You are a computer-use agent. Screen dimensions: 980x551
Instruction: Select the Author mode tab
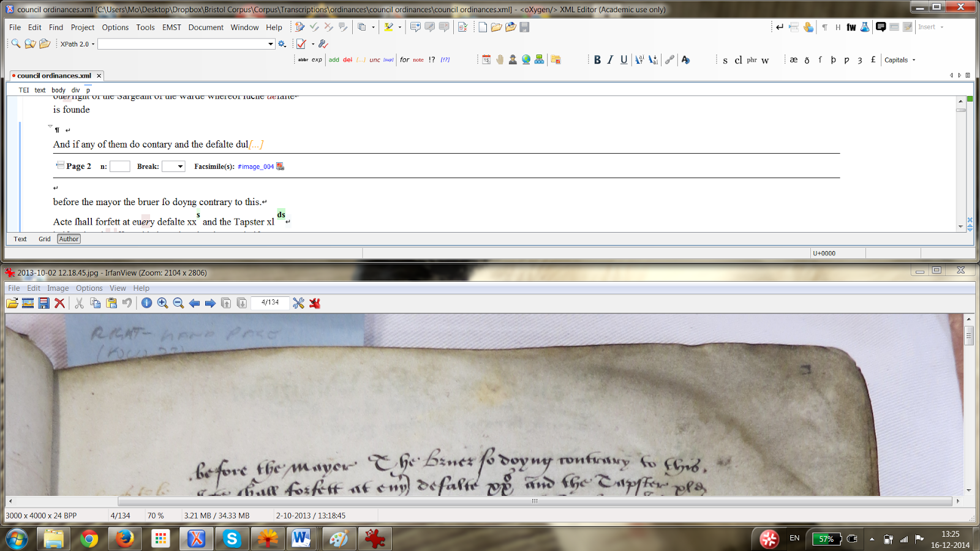click(x=69, y=239)
